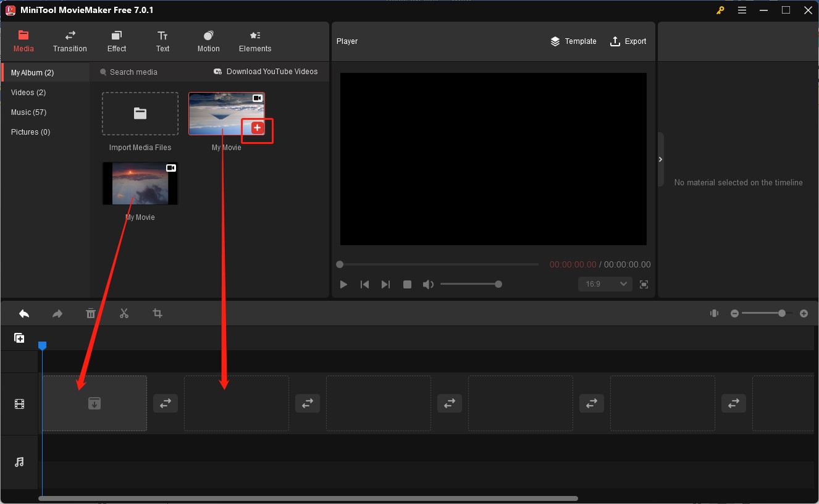Open the Pictures (0) library section
This screenshot has width=819, height=504.
click(x=30, y=132)
